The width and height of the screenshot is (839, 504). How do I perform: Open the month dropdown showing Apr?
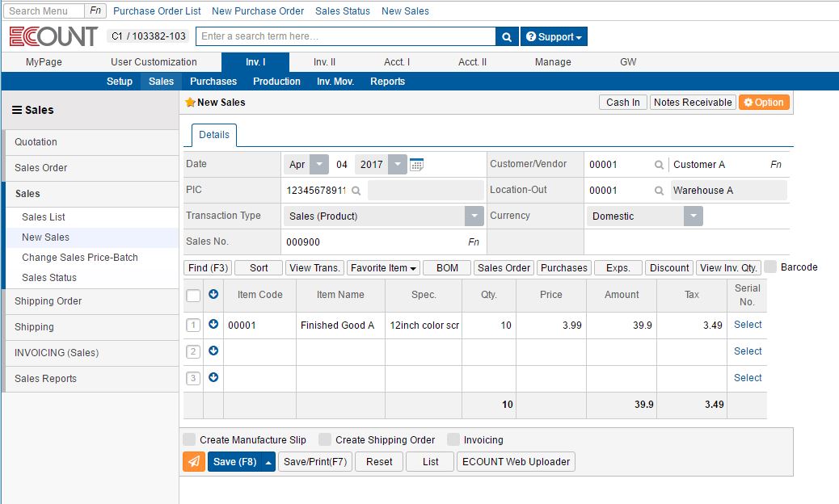[319, 164]
